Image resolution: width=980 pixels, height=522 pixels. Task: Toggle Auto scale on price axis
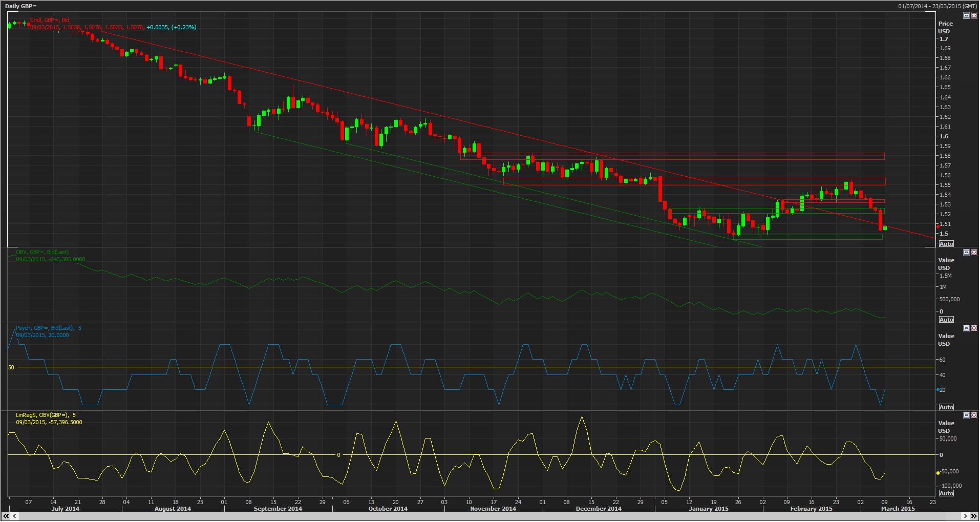tap(946, 244)
